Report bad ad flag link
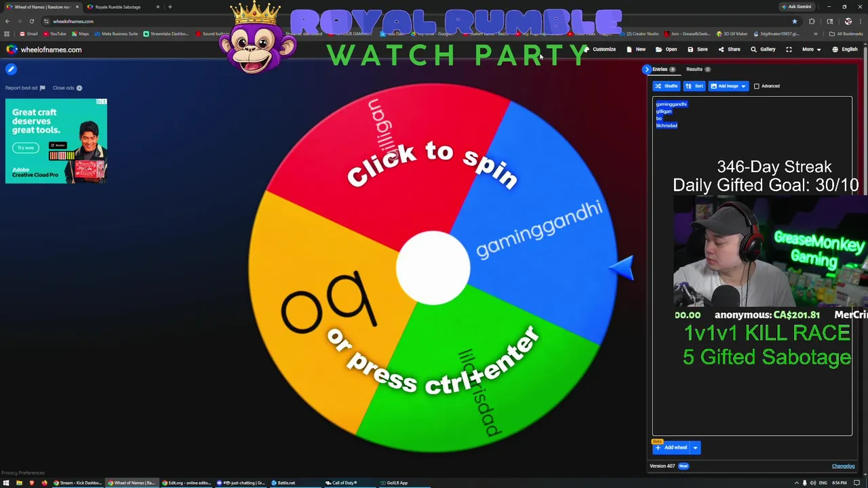Viewport: 868px width, 488px height. 24,88
